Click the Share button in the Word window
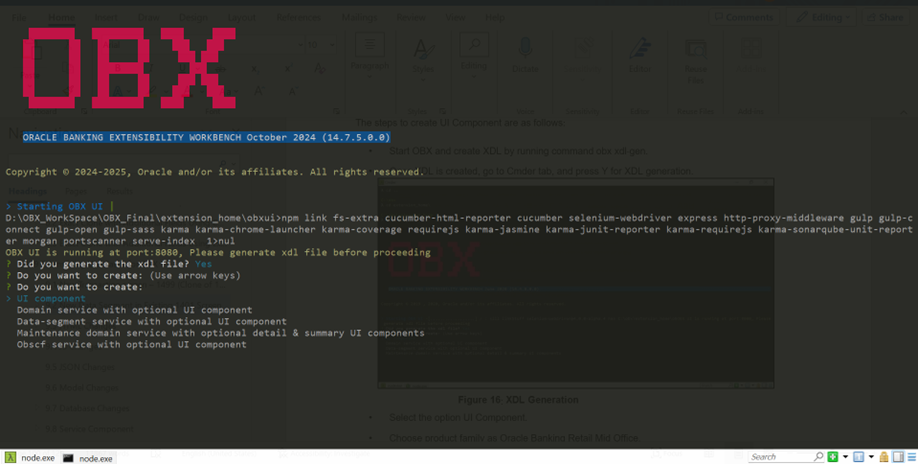Viewport: 918px width, 464px height. coord(885,17)
